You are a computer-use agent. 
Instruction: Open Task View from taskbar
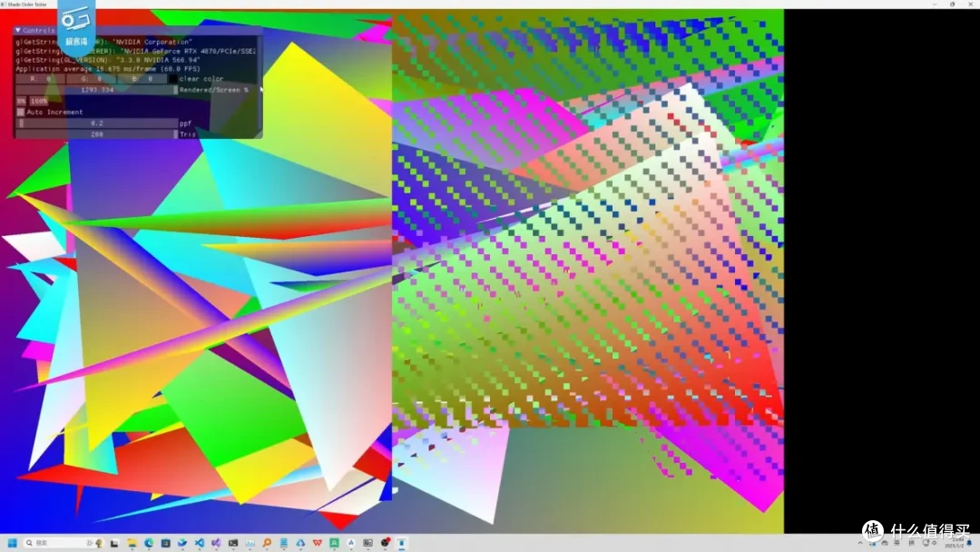(114, 543)
